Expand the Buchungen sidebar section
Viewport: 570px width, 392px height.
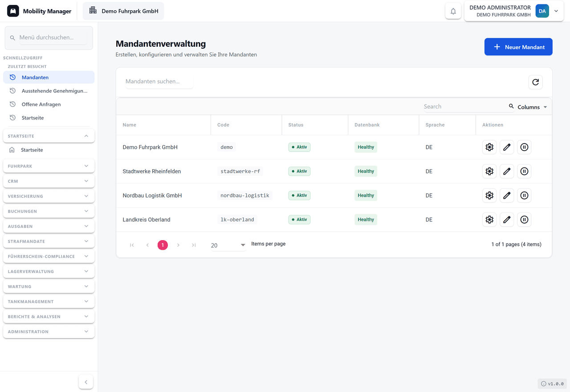click(x=49, y=211)
